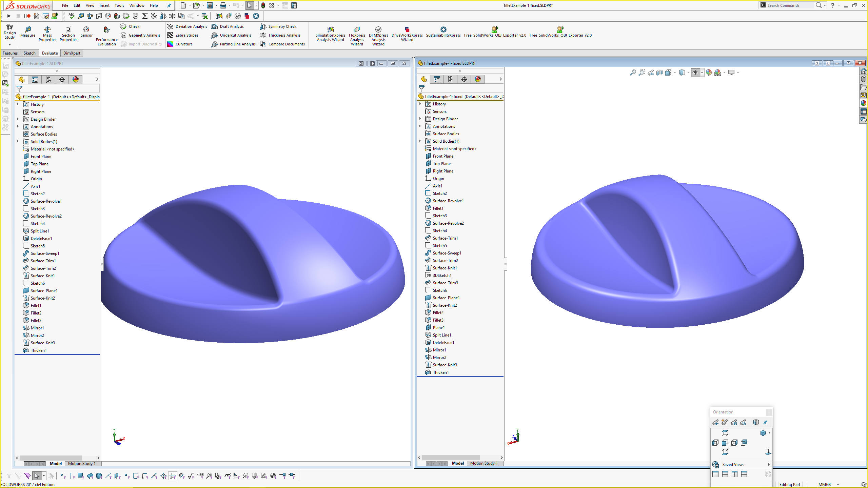Select the Thicken1 item in right tree
This screenshot has height=488, width=868.
[x=441, y=372]
